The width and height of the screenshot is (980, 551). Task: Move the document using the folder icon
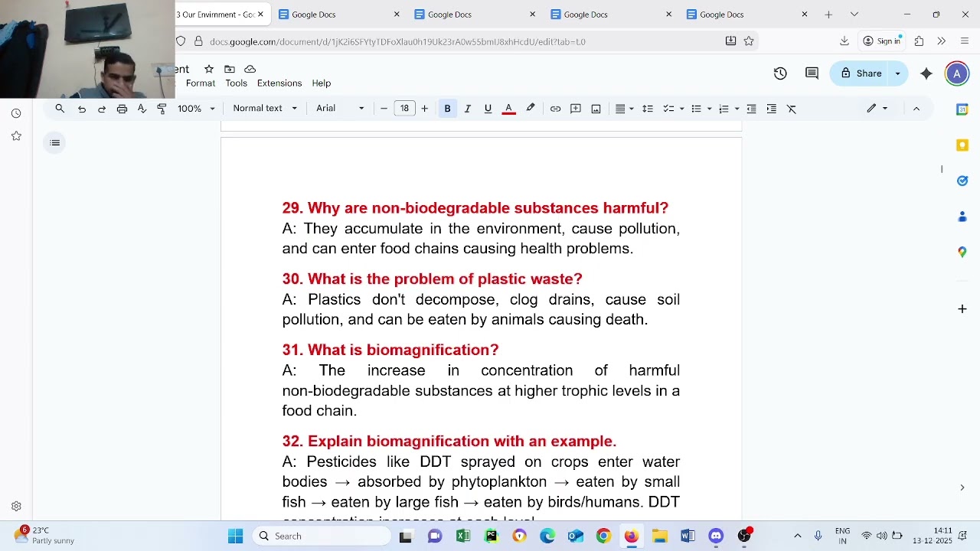(x=229, y=69)
